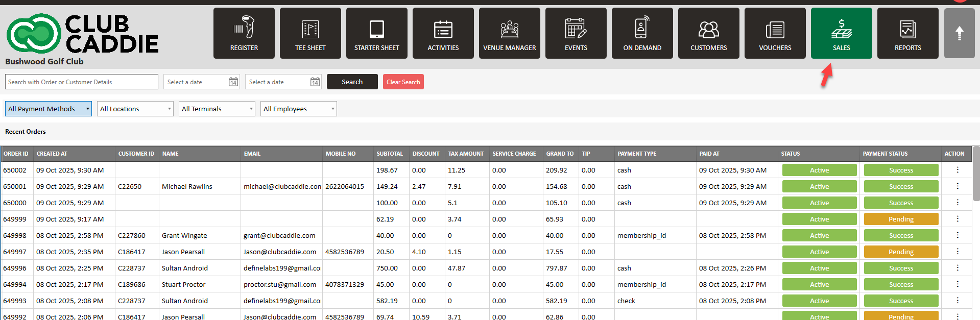The height and width of the screenshot is (320, 980).
Task: Expand the All Payment Methods dropdown
Action: [49, 109]
